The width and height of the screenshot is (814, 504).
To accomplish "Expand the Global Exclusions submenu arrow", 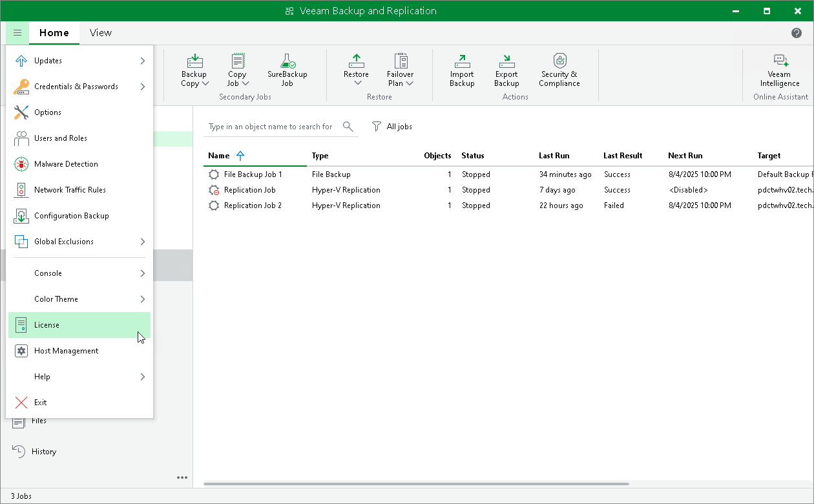I will tap(142, 242).
